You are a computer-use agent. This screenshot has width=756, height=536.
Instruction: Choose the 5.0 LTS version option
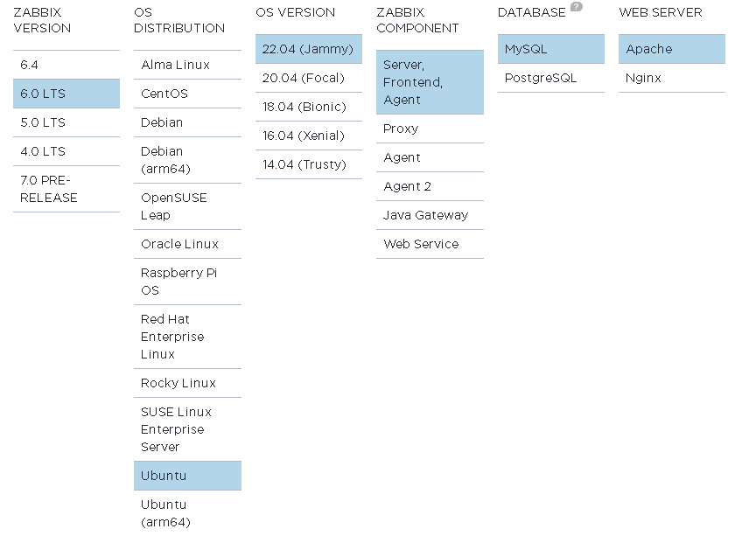pos(66,122)
